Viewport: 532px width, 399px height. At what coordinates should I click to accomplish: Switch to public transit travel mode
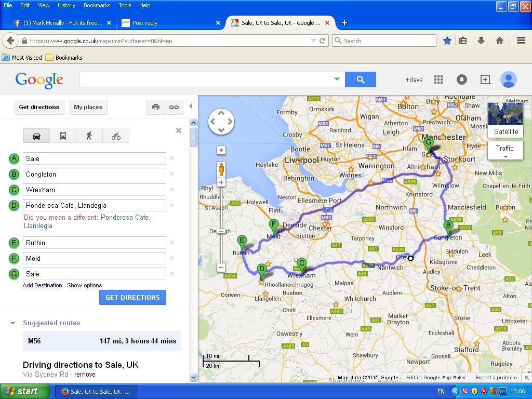coord(63,136)
